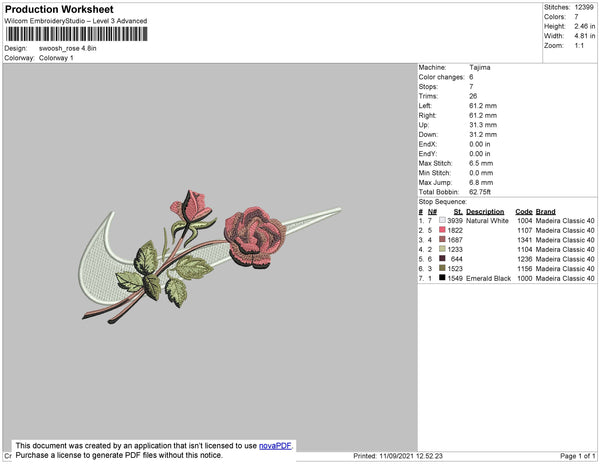The width and height of the screenshot is (600, 464).
Task: Click the 'Code' column header
Action: pyautogui.click(x=524, y=212)
